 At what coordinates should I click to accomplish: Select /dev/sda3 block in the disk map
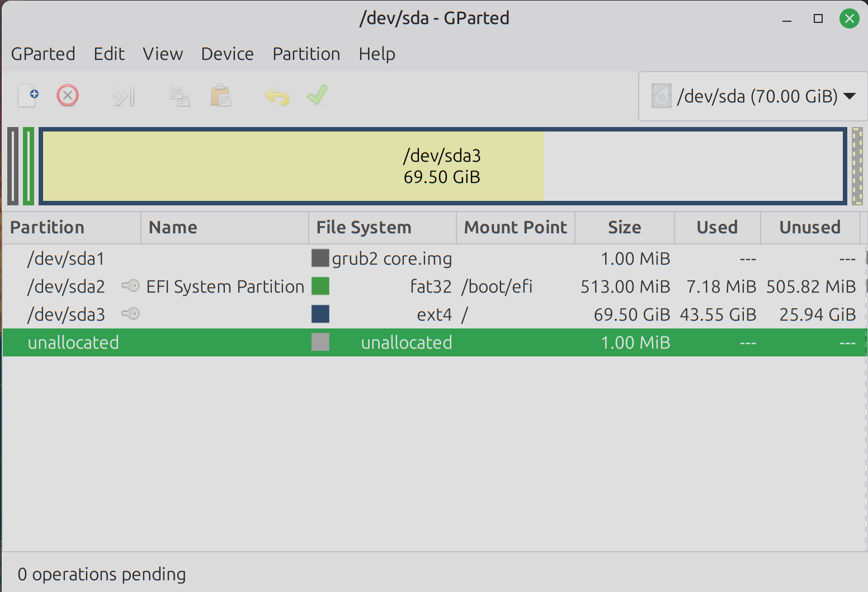point(442,166)
